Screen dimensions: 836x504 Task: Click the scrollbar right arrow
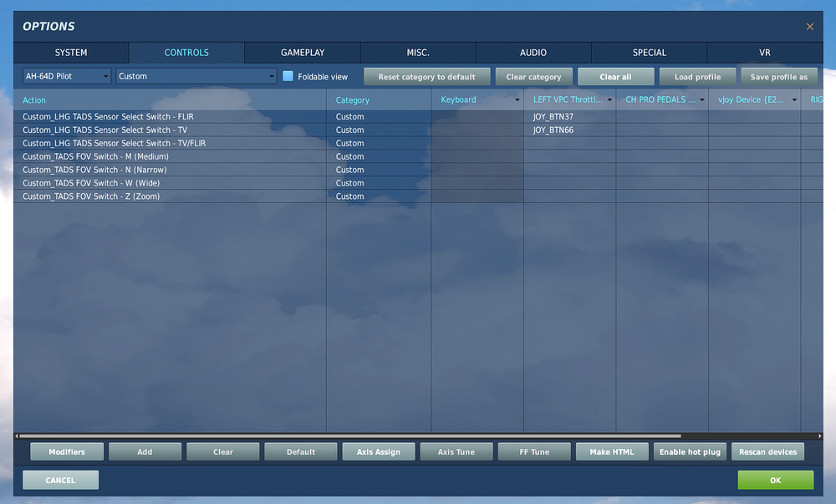(819, 435)
